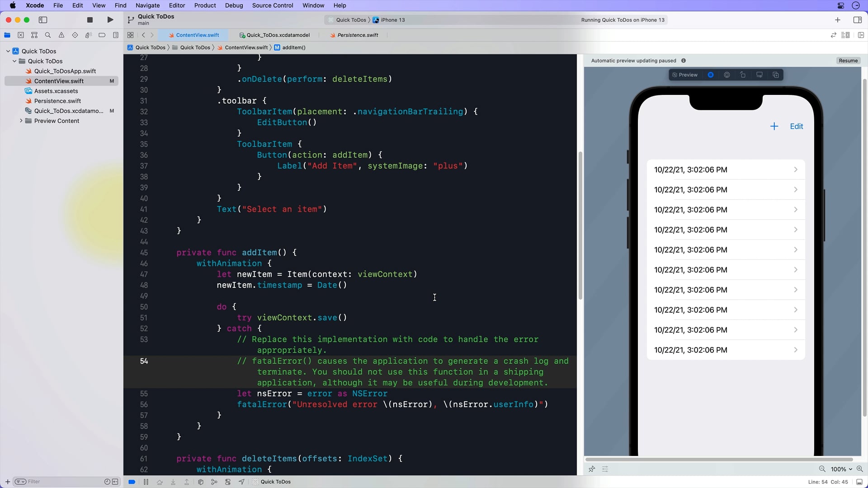This screenshot has width=868, height=488.
Task: Show info about paused preview updating
Action: 684,61
